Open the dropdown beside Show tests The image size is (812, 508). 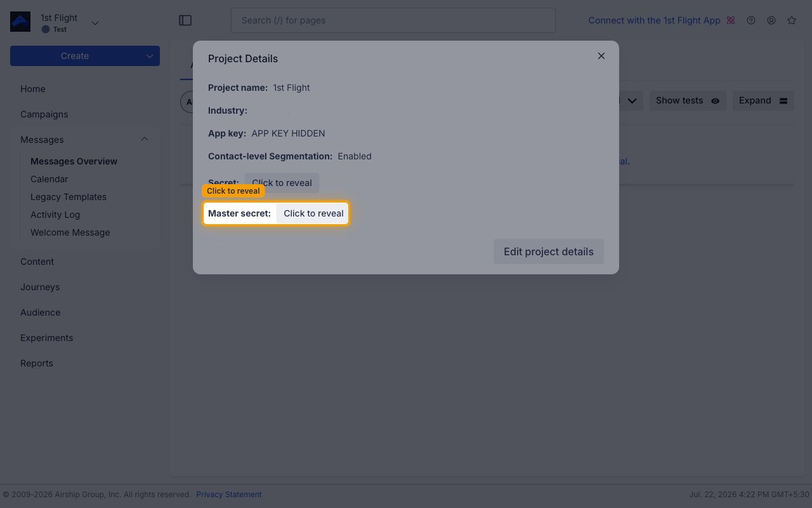632,100
